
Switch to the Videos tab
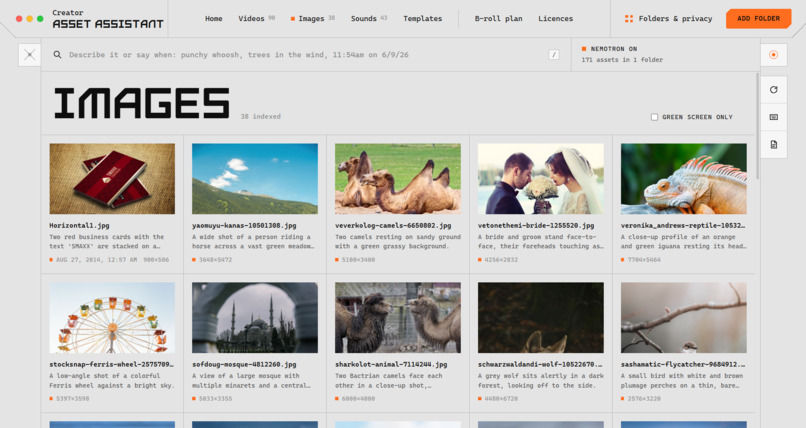[256, 18]
